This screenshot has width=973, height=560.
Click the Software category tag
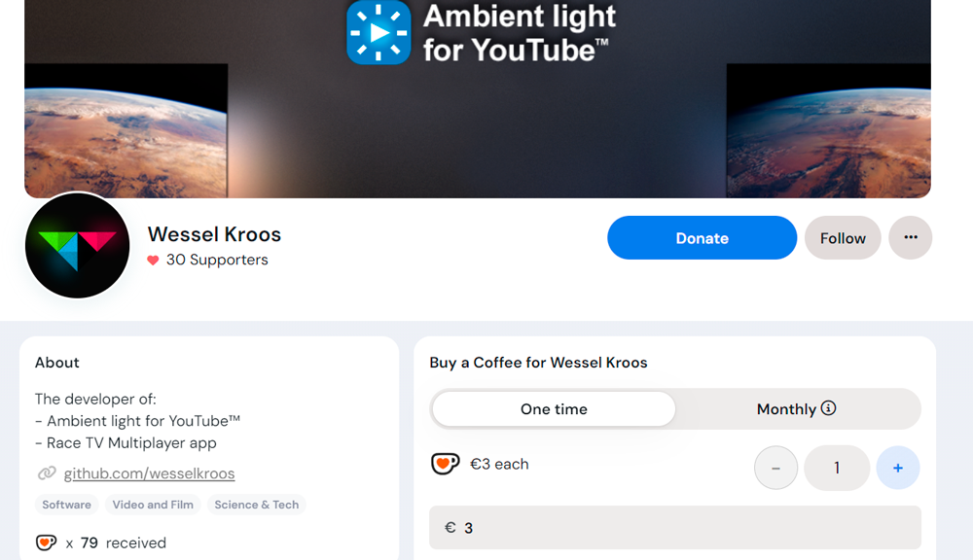tap(67, 505)
